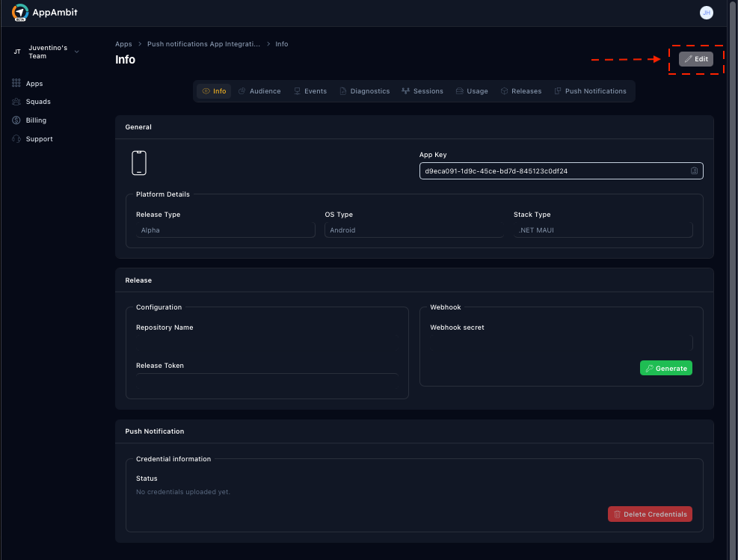Copy the App Key using copy icon
Viewport: 738px width, 560px height.
(694, 171)
